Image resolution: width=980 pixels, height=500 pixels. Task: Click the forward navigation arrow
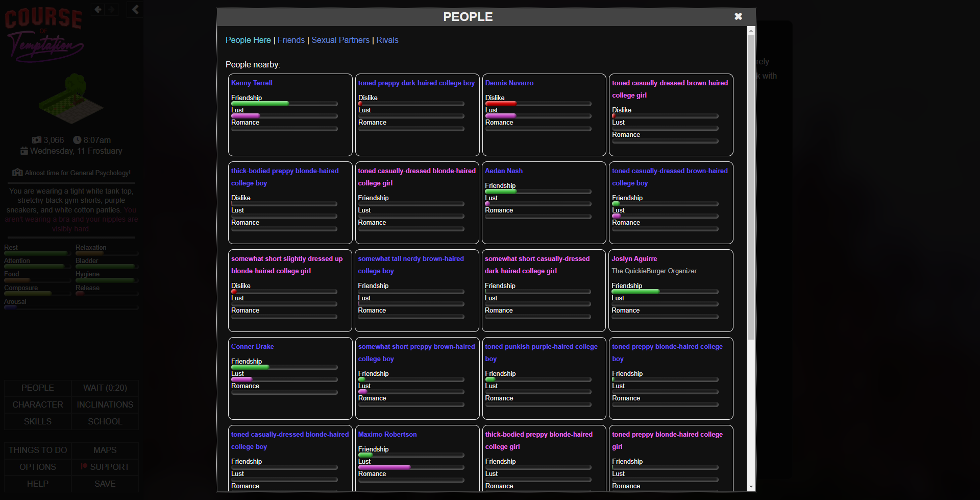(x=111, y=9)
